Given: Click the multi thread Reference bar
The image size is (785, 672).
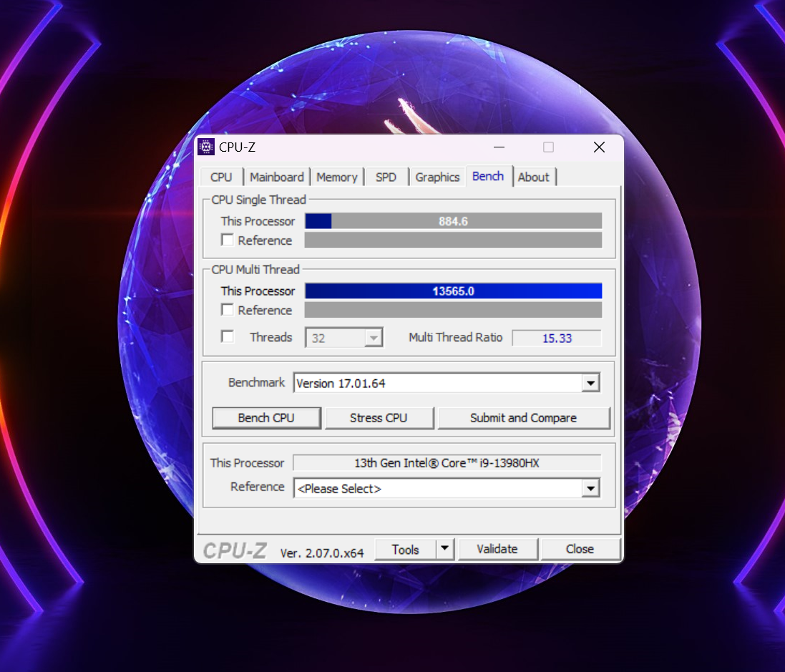Looking at the screenshot, I should click(x=454, y=310).
